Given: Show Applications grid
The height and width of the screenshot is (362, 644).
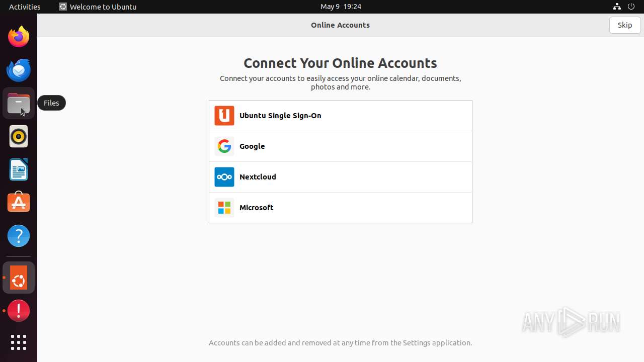Looking at the screenshot, I should 19,342.
